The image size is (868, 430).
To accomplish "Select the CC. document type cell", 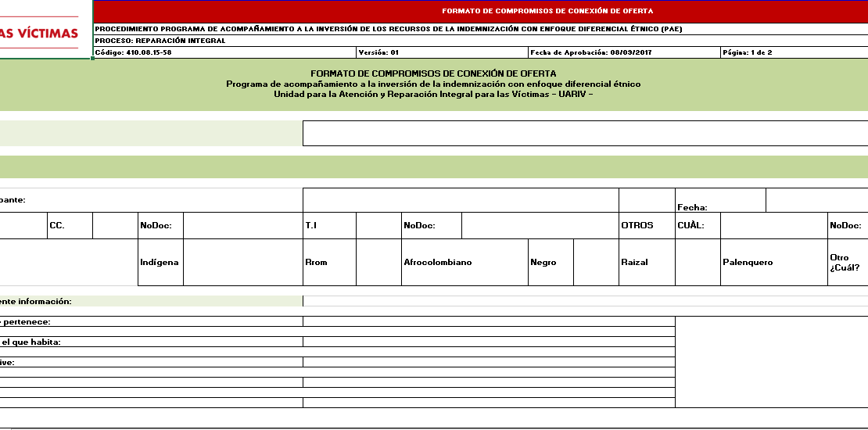I will [70, 226].
